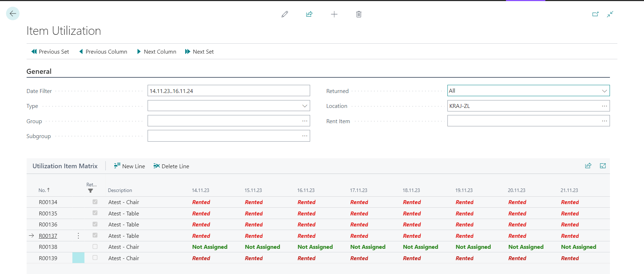The image size is (644, 274).
Task: Click the 17.11.23 column header
Action: click(358, 190)
